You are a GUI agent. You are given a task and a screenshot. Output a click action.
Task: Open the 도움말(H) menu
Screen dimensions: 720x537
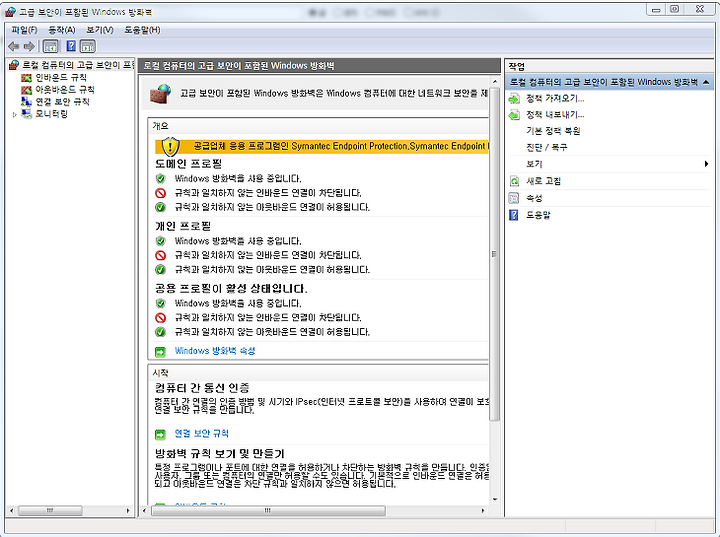coord(142,30)
